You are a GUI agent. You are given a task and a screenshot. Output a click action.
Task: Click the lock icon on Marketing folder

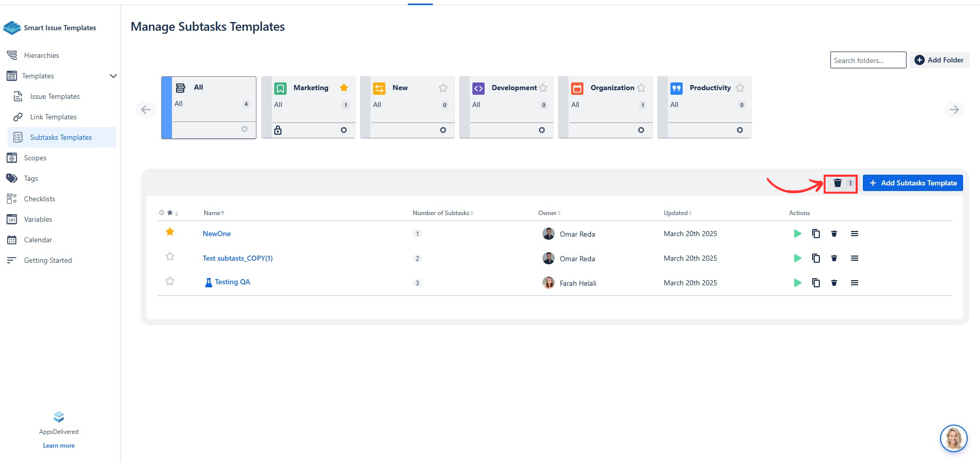(x=278, y=130)
